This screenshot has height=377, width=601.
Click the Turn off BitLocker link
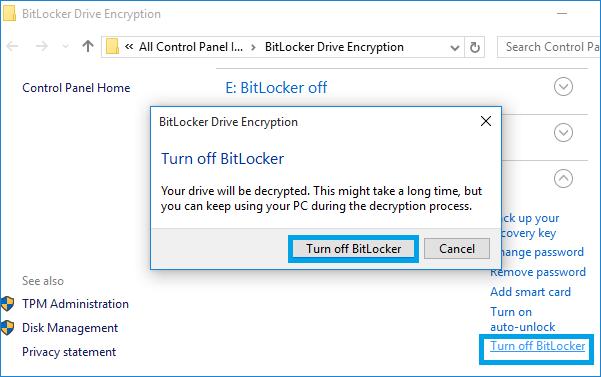(537, 346)
